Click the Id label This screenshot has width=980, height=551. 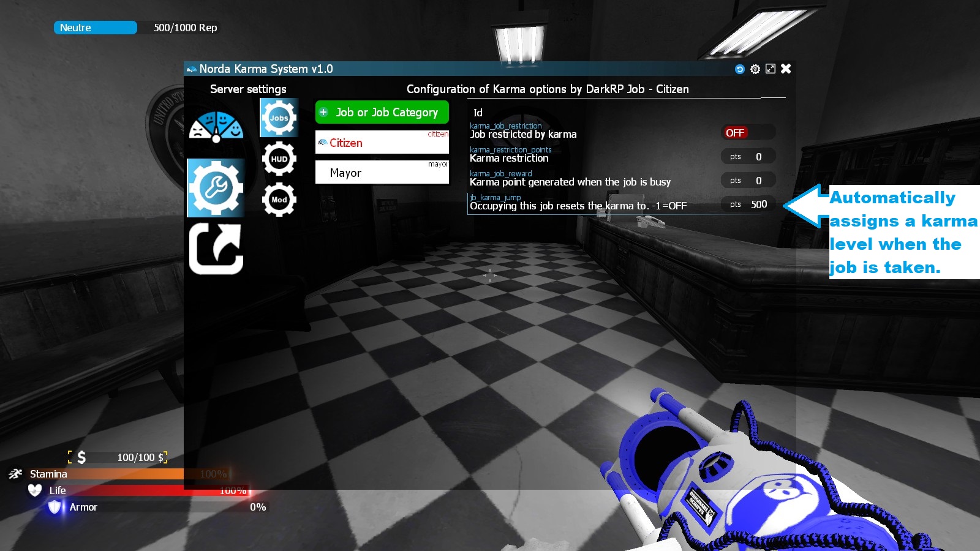(x=478, y=113)
